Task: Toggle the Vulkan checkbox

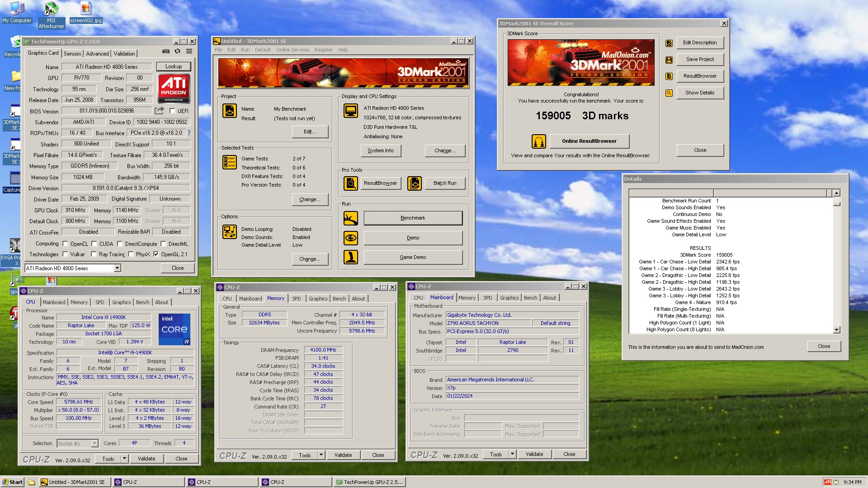Action: (x=65, y=254)
